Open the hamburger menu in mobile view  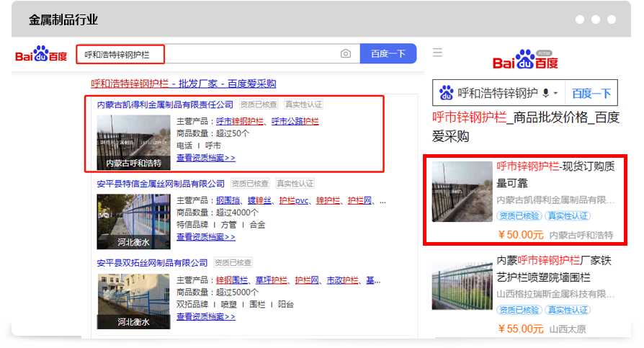pyautogui.click(x=437, y=53)
